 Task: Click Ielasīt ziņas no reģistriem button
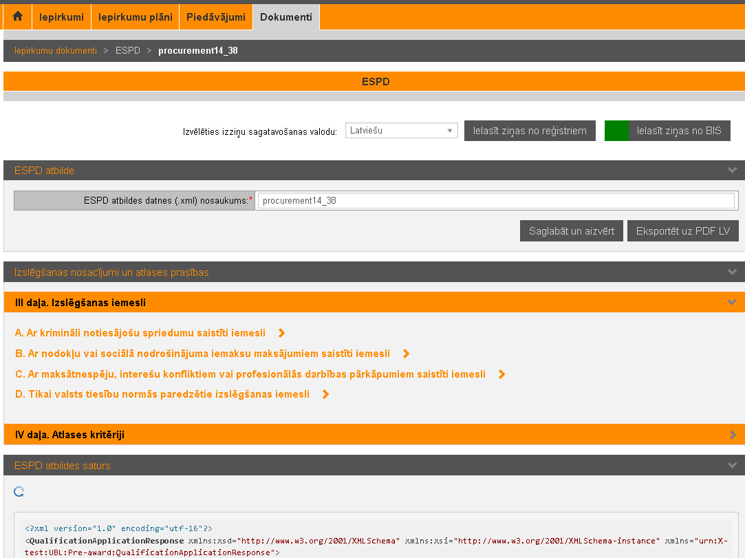click(530, 131)
